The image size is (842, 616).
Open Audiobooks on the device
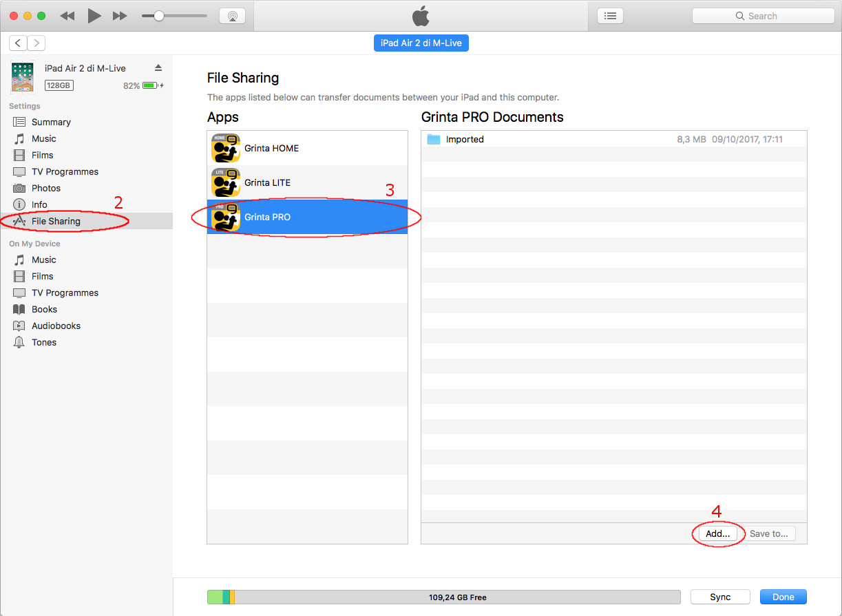[56, 326]
